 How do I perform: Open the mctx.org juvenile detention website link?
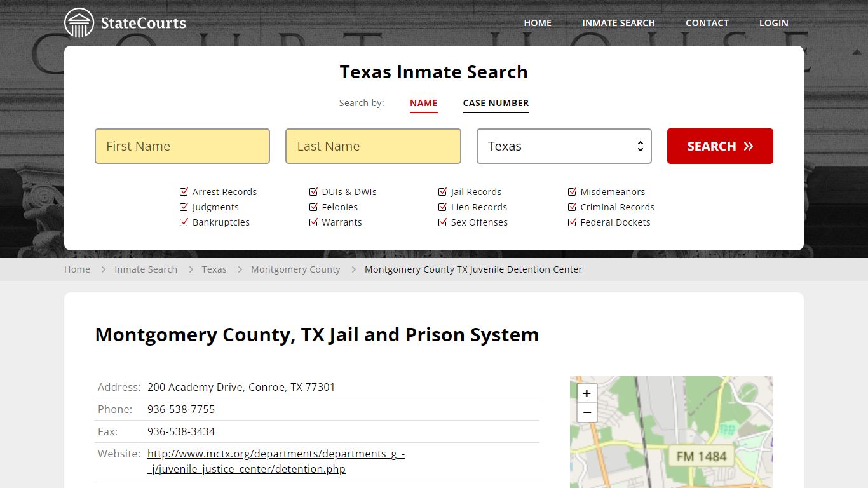pos(276,461)
